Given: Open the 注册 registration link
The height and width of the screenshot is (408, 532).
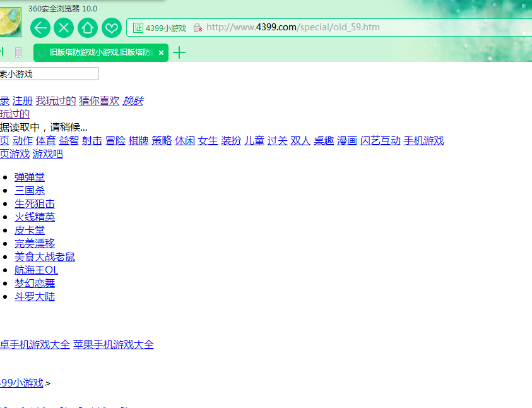Looking at the screenshot, I should pos(22,100).
